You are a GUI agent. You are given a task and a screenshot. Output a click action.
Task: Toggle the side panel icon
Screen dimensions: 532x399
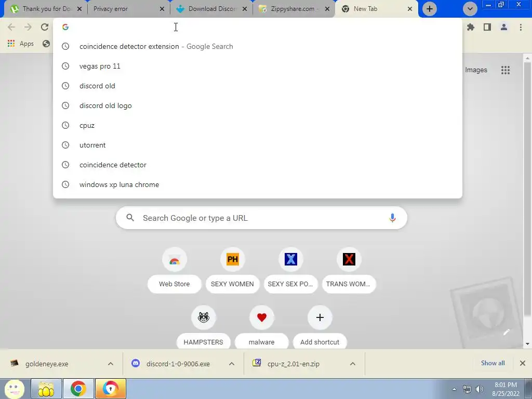point(487,27)
